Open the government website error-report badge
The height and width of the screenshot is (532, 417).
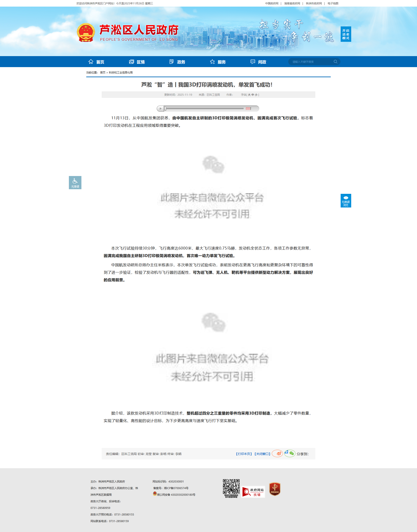pyautogui.click(x=253, y=492)
